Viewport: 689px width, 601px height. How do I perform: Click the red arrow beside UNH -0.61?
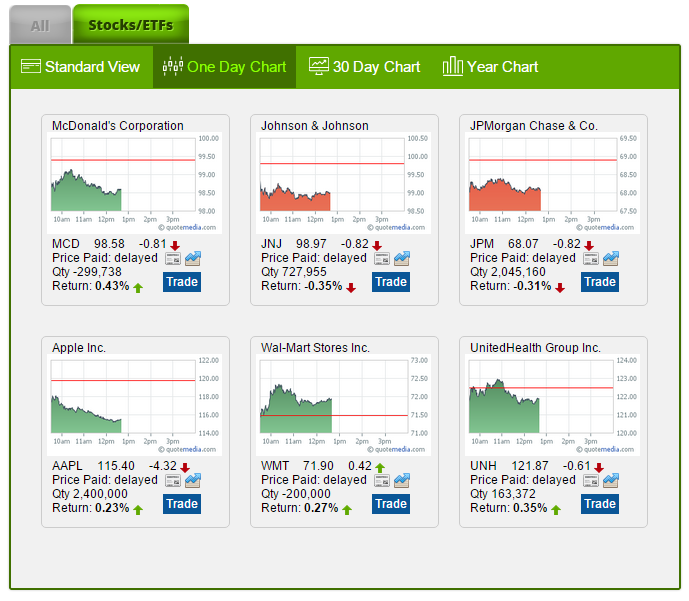(599, 467)
